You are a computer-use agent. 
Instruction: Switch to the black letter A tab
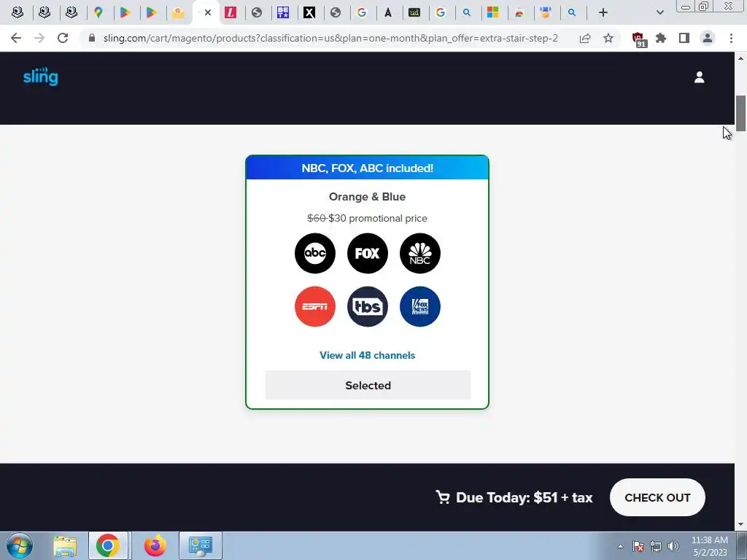coord(388,13)
